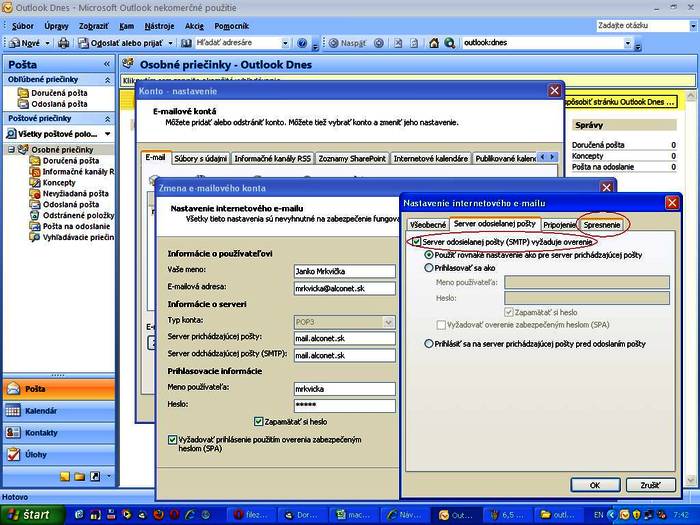Open the Nástroje menu
The width and height of the screenshot is (700, 525).
[x=159, y=26]
